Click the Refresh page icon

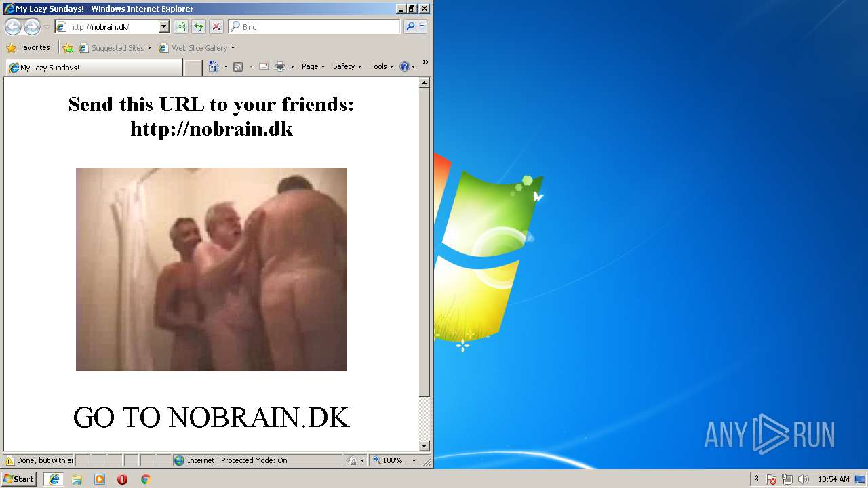pyautogui.click(x=199, y=26)
